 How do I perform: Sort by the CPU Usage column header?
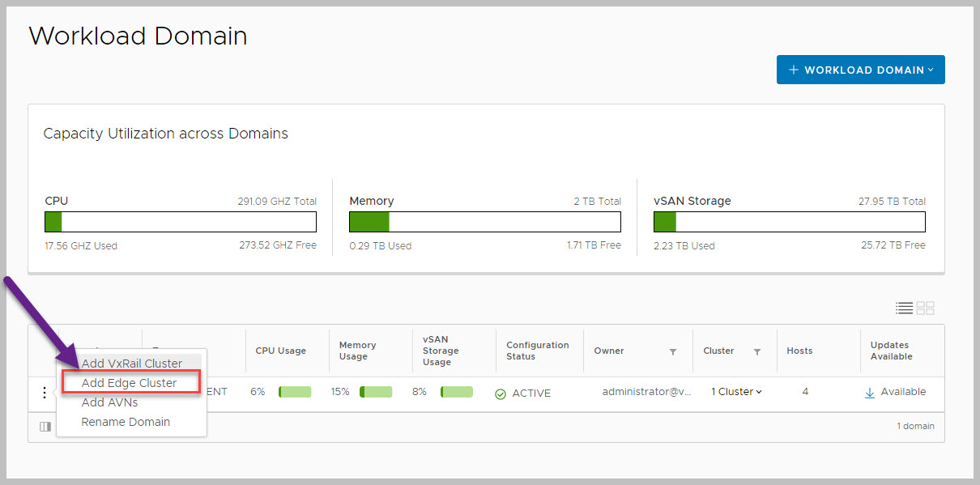coord(280,351)
